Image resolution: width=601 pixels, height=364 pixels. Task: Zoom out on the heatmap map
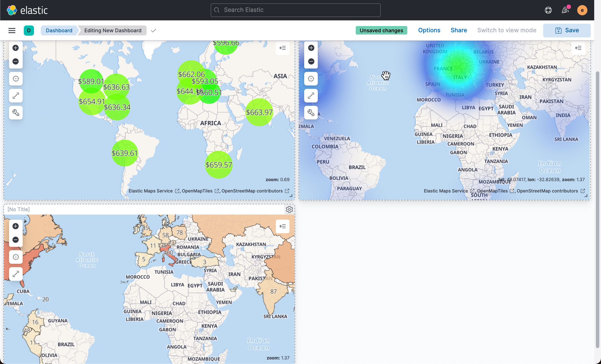tap(311, 61)
